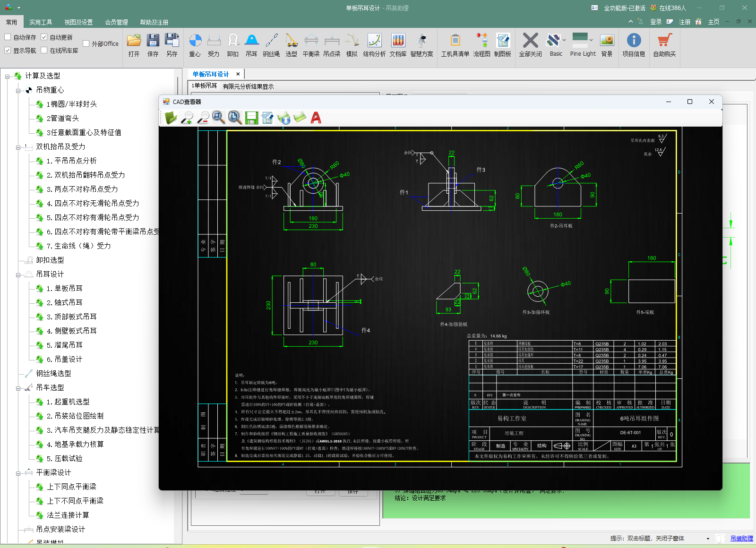This screenshot has height=548, width=756.
Task: Select the zoom extents page magnifier tool
Action: (x=235, y=118)
